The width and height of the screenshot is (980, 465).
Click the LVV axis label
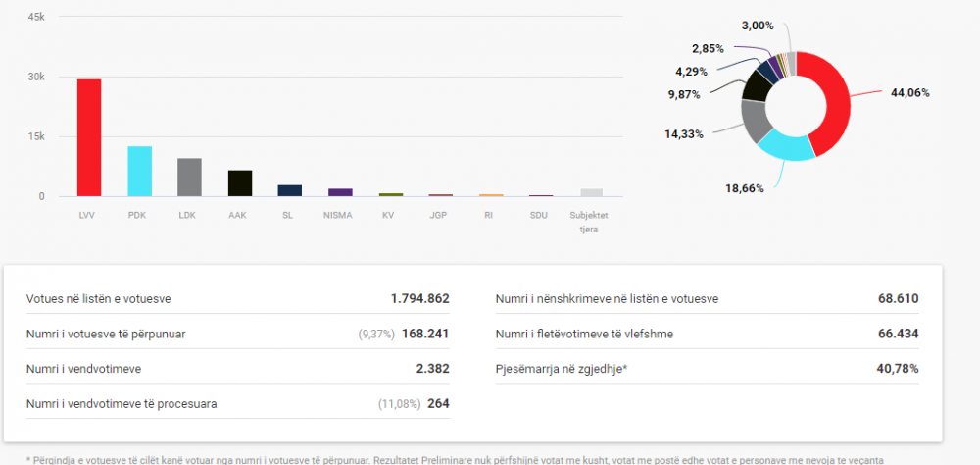89,215
